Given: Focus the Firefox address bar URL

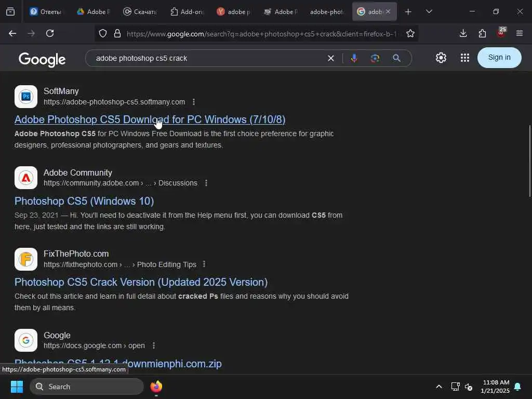Looking at the screenshot, I should 261,34.
